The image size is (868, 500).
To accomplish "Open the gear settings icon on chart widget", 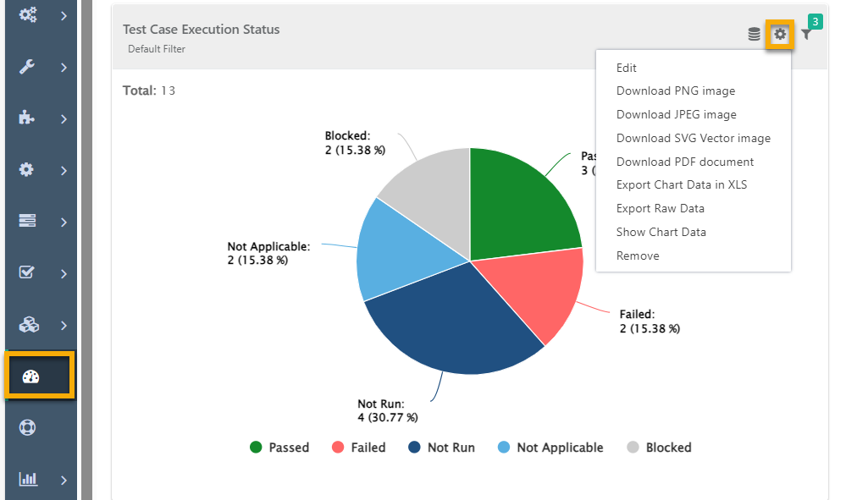I will pyautogui.click(x=779, y=35).
